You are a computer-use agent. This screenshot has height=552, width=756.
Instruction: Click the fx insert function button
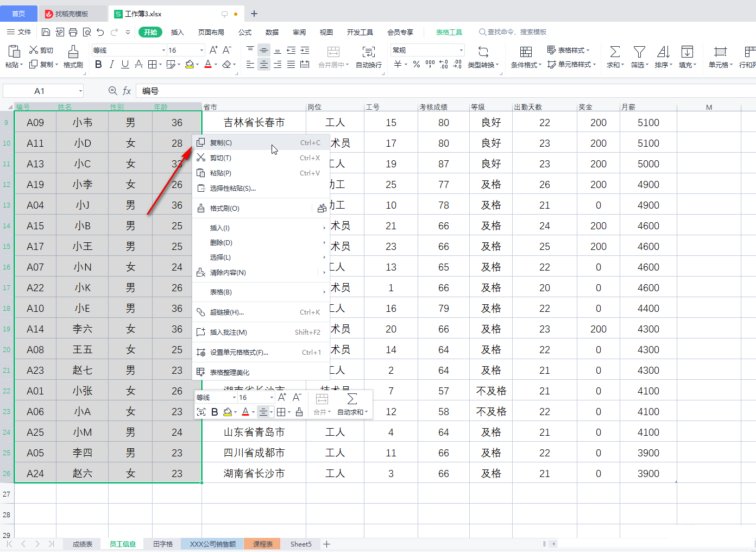(x=126, y=91)
